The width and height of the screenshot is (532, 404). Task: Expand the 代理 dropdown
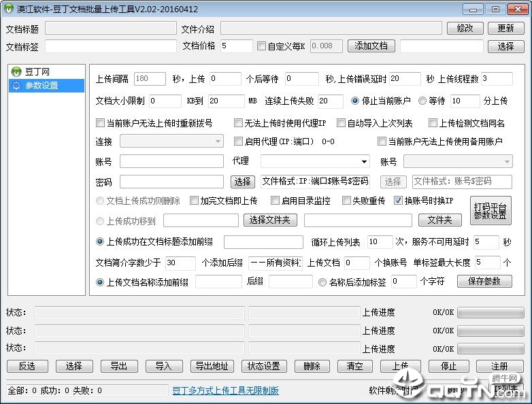click(x=315, y=161)
